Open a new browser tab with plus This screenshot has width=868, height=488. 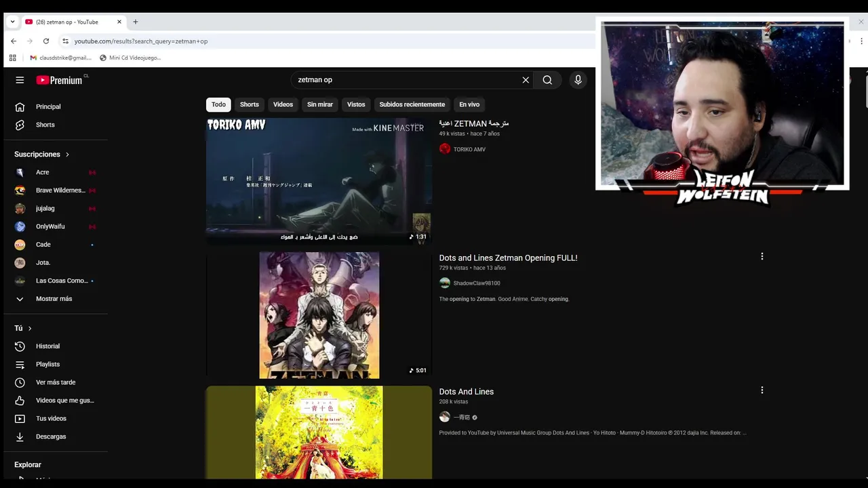point(136,22)
